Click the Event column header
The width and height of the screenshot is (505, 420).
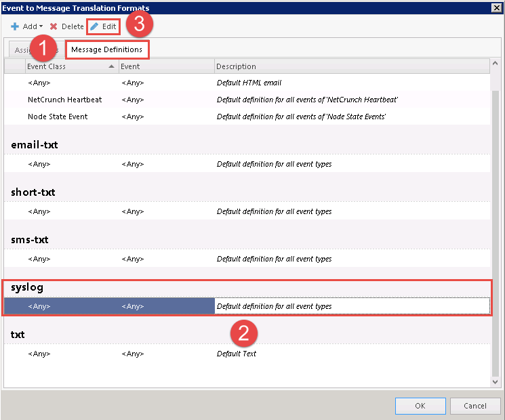(167, 66)
